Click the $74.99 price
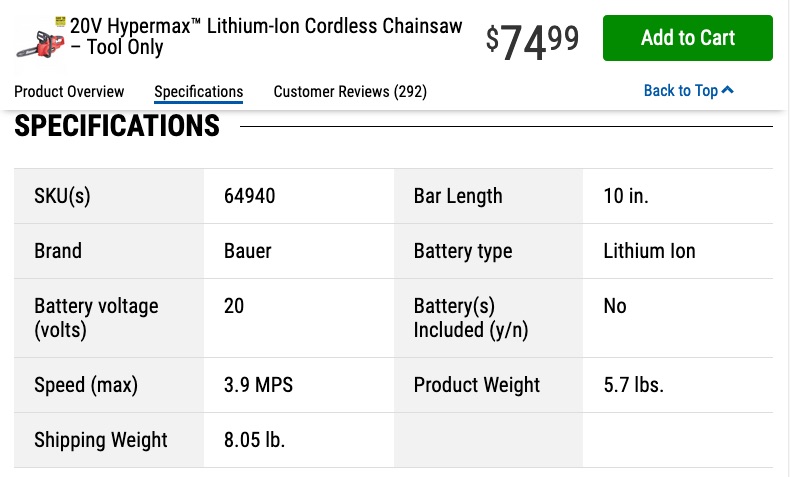This screenshot has width=790, height=477. tap(532, 42)
